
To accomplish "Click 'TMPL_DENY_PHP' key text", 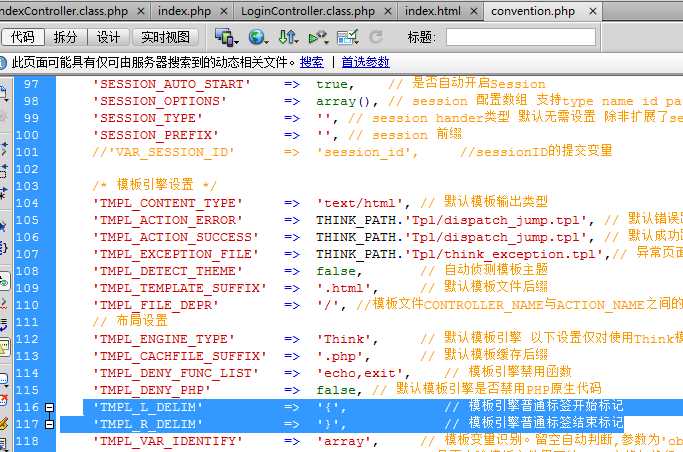I will click(152, 390).
